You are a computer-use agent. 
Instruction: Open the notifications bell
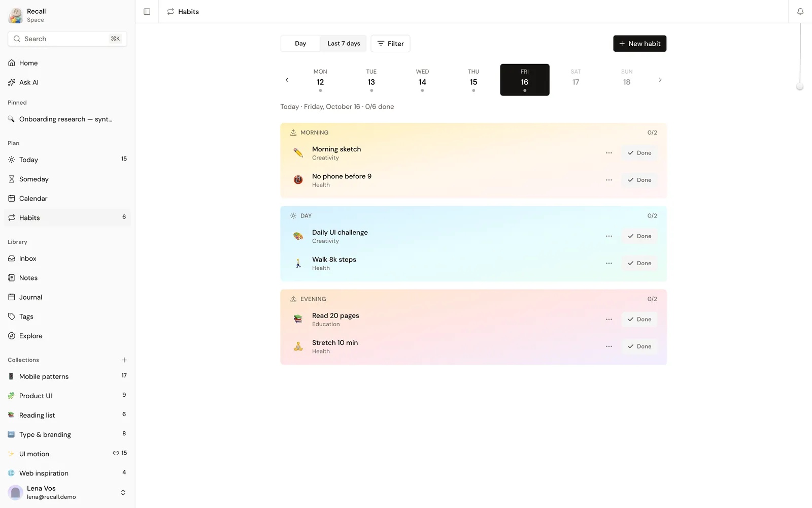800,12
